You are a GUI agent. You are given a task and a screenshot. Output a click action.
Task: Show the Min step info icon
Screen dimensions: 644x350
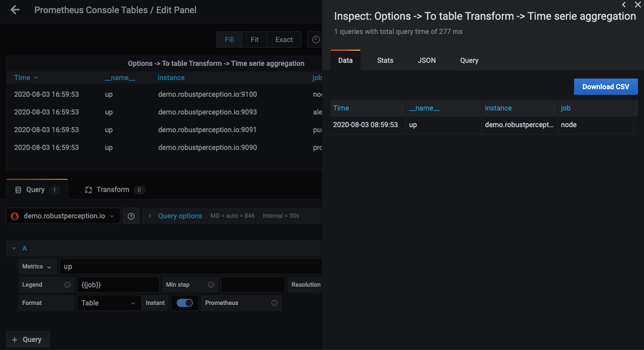[x=211, y=285]
